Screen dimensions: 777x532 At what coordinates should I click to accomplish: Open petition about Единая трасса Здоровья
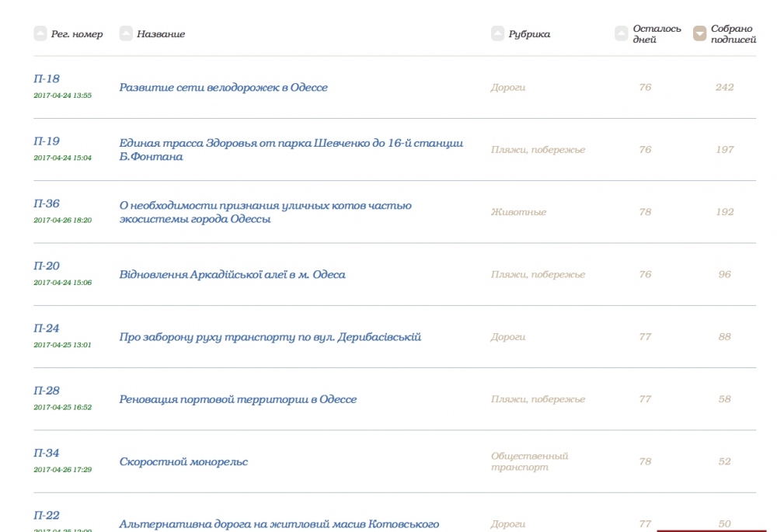tap(291, 150)
